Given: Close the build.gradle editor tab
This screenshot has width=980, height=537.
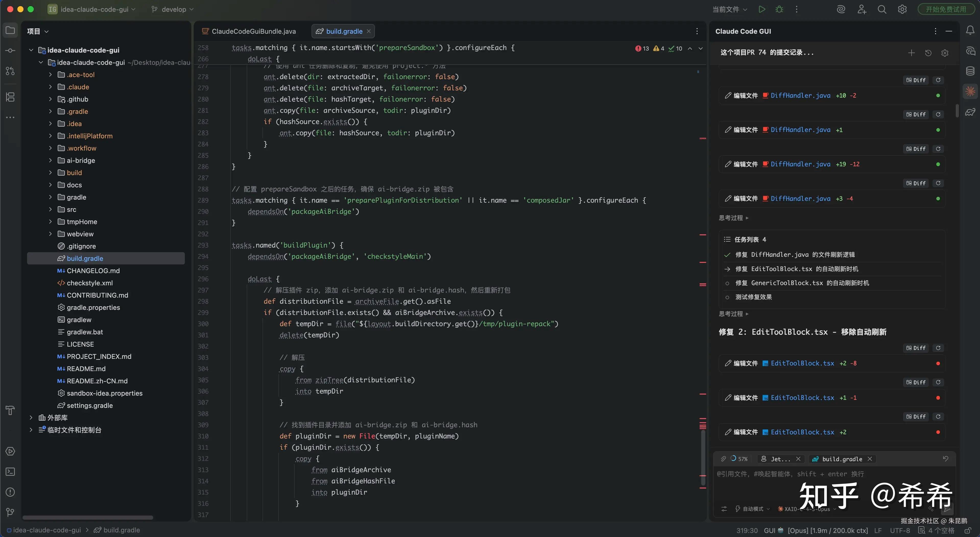Looking at the screenshot, I should (369, 31).
